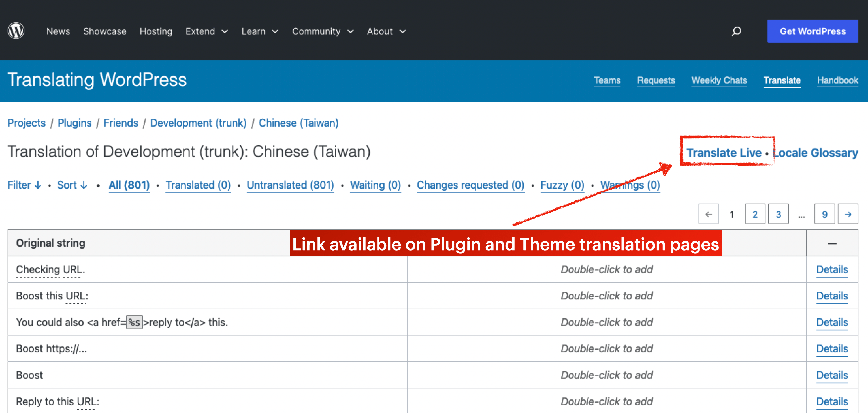The image size is (868, 413).
Task: Open the Locale Glossary link
Action: pos(815,153)
